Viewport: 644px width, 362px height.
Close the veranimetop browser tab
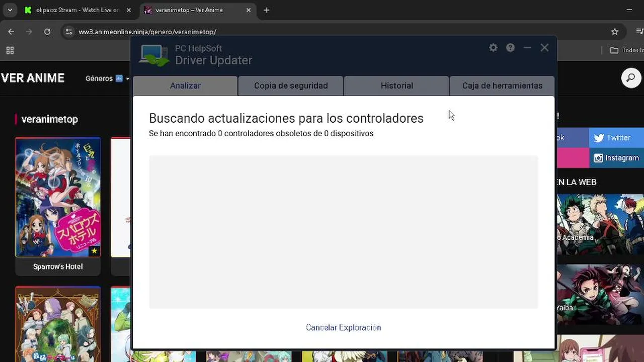pyautogui.click(x=249, y=10)
